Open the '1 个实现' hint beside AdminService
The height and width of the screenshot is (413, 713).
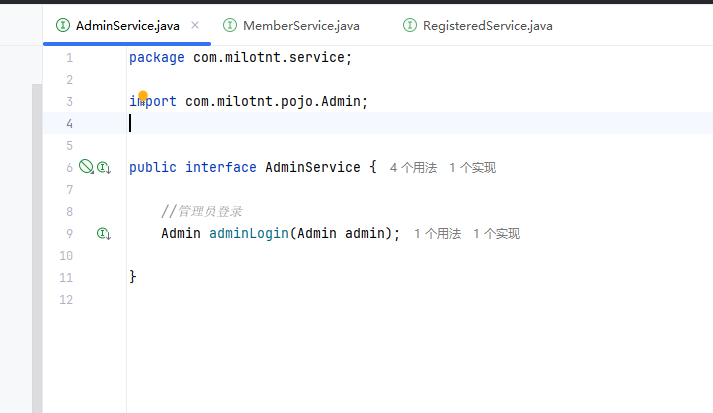pyautogui.click(x=472, y=168)
